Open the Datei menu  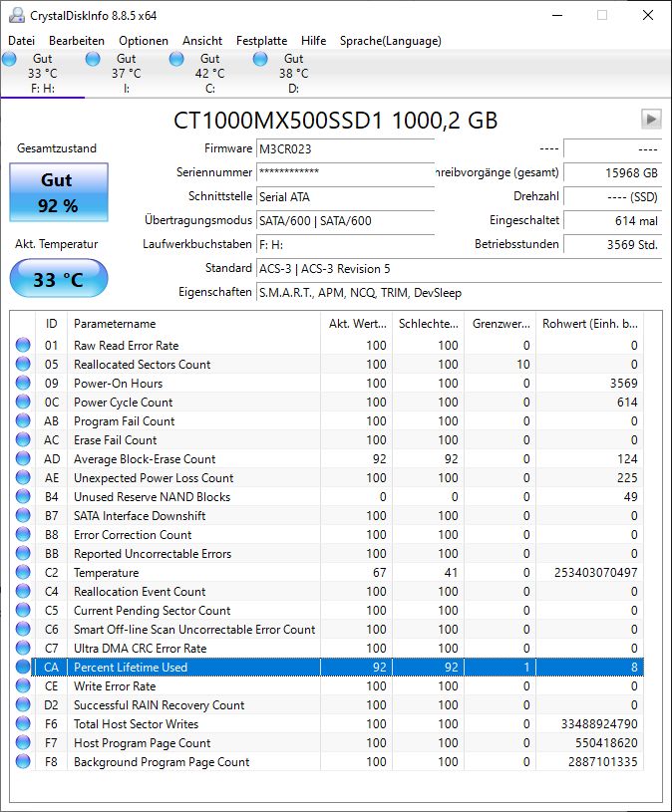click(x=21, y=41)
